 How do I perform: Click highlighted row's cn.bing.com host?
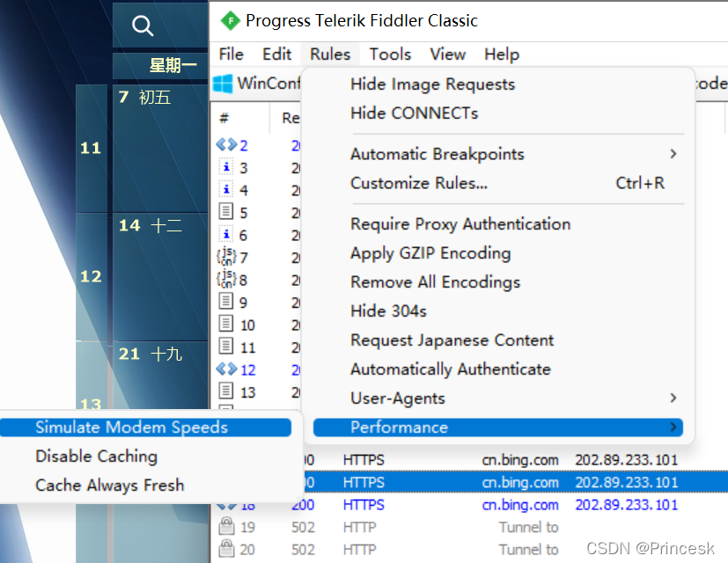coord(520,482)
